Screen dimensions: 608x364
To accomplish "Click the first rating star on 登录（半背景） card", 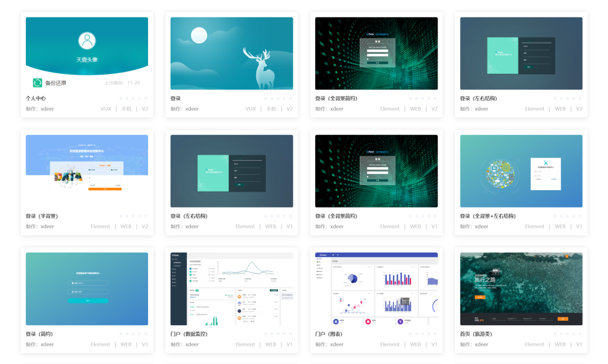I will point(122,216).
